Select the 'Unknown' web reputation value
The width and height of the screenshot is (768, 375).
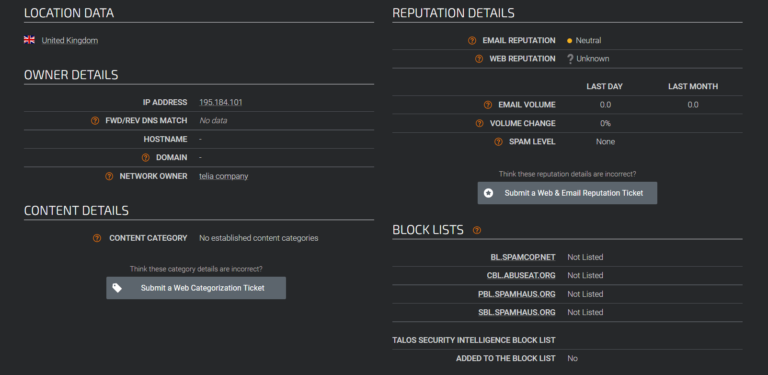click(x=593, y=59)
